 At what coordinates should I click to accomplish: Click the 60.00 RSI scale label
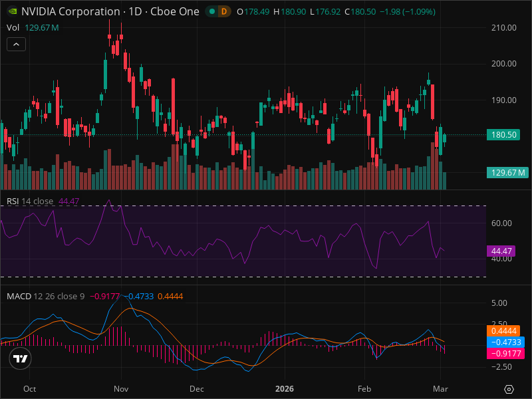(501, 223)
